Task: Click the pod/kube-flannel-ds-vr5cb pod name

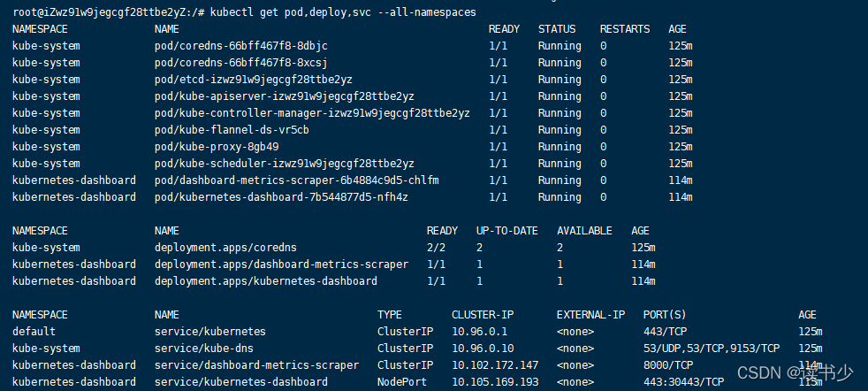Action: pyautogui.click(x=231, y=130)
